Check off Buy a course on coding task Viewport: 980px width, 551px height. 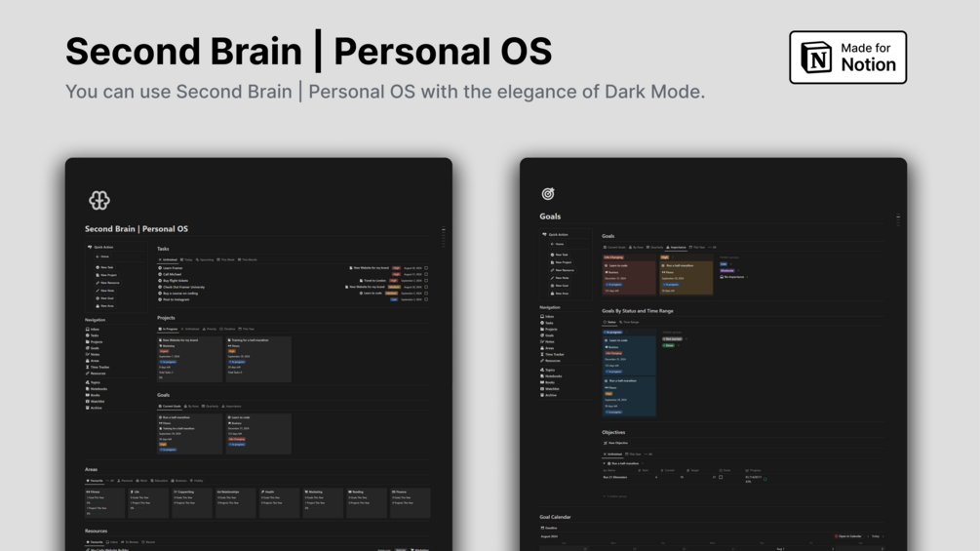pyautogui.click(x=426, y=293)
